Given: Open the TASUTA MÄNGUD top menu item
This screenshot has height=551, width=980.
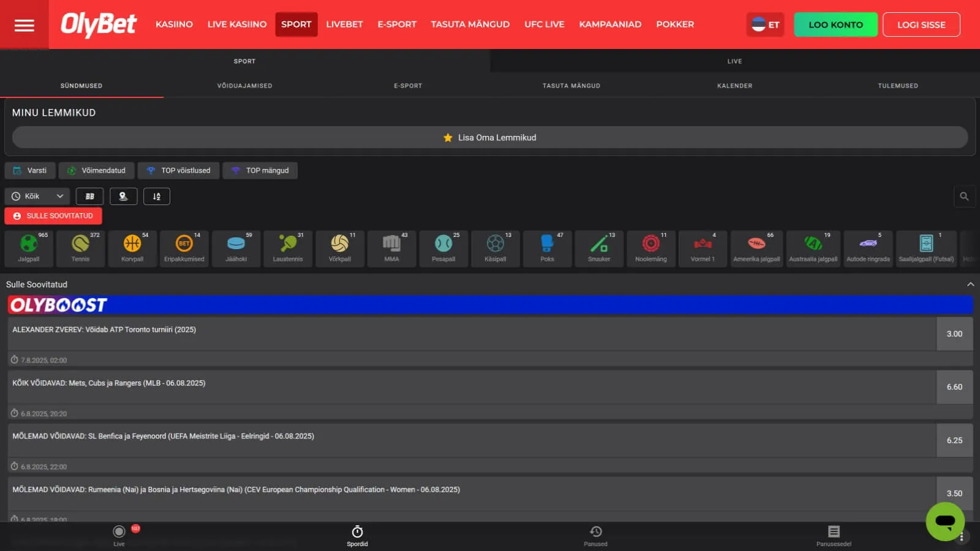Looking at the screenshot, I should (470, 24).
